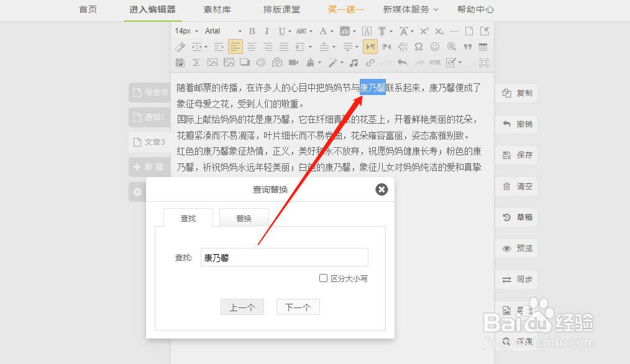Insert formula sigma symbol
This screenshot has height=364, width=630.
click(196, 63)
